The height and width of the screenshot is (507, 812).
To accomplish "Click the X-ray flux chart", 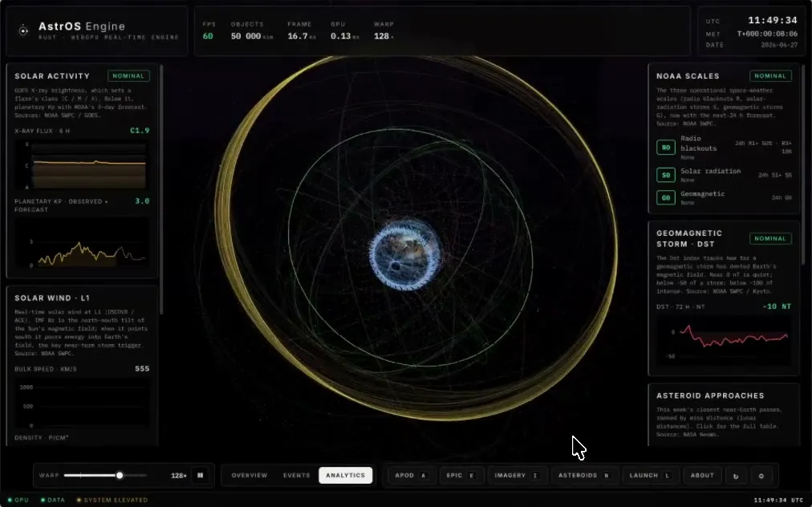I will 82,165.
